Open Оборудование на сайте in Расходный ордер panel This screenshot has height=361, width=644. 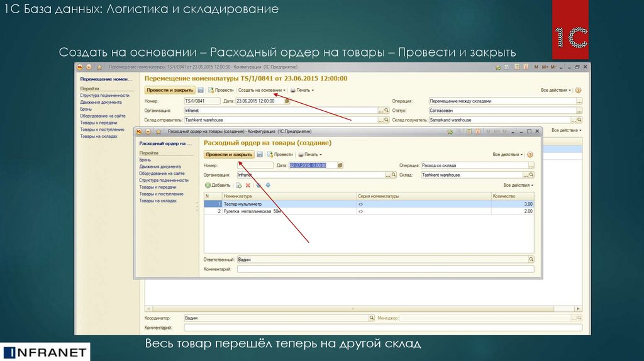click(162, 174)
